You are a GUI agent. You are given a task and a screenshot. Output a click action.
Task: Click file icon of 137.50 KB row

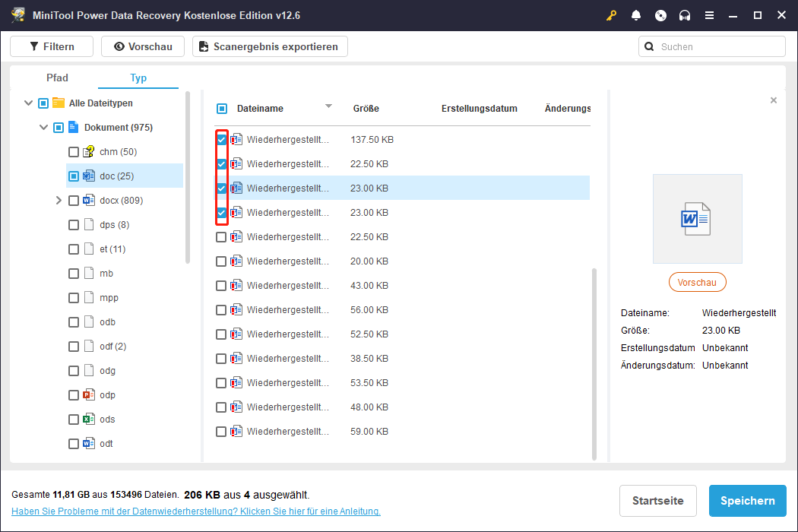(236, 140)
